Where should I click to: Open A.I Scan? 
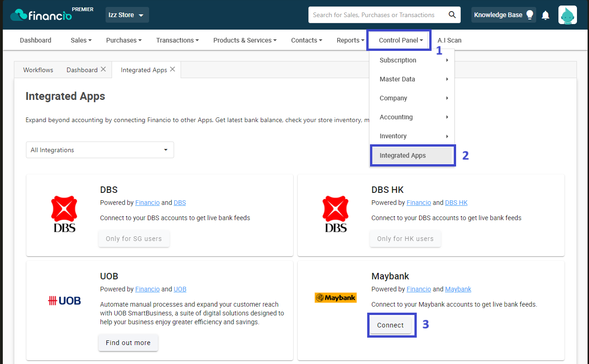click(450, 40)
